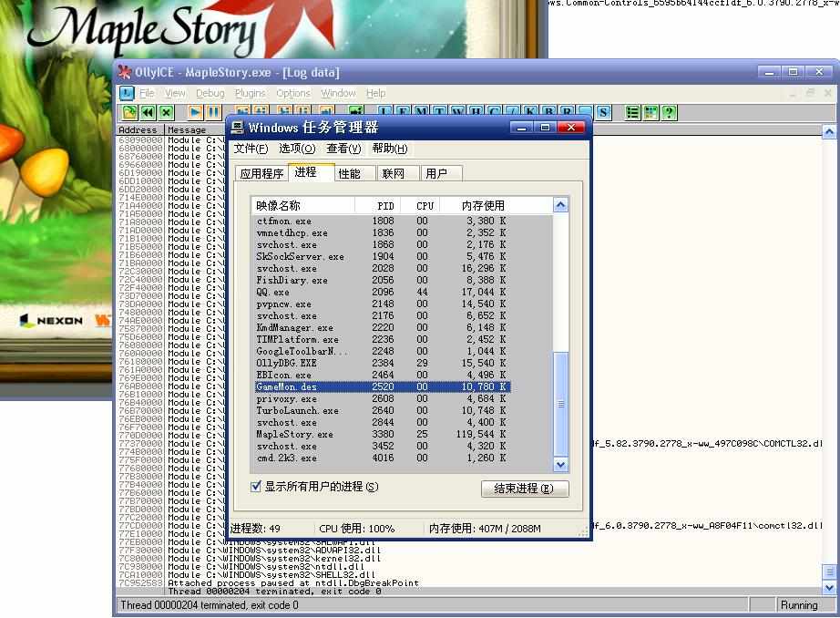The image size is (840, 618).
Task: Click the OllyICE title bar application icon
Action: coord(125,72)
